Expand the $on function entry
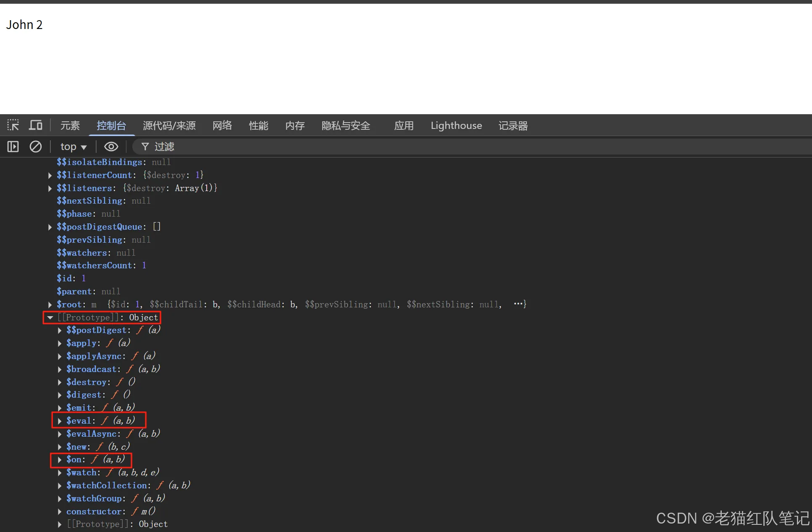The width and height of the screenshot is (812, 532). (60, 460)
